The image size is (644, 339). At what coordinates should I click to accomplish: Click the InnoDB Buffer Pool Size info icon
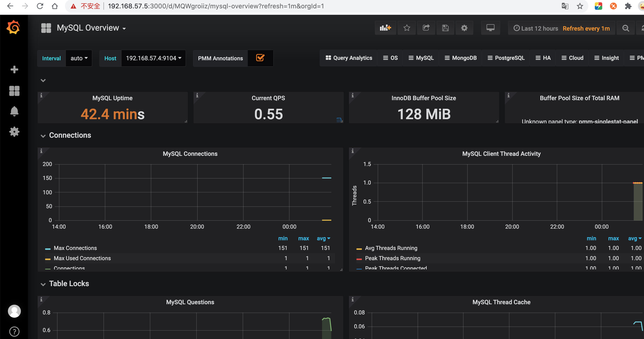[353, 95]
